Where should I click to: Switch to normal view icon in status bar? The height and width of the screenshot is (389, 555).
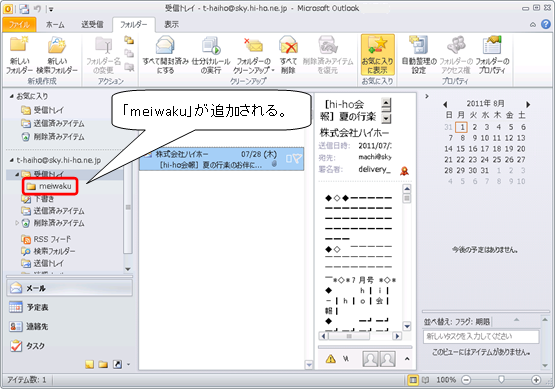click(x=413, y=380)
